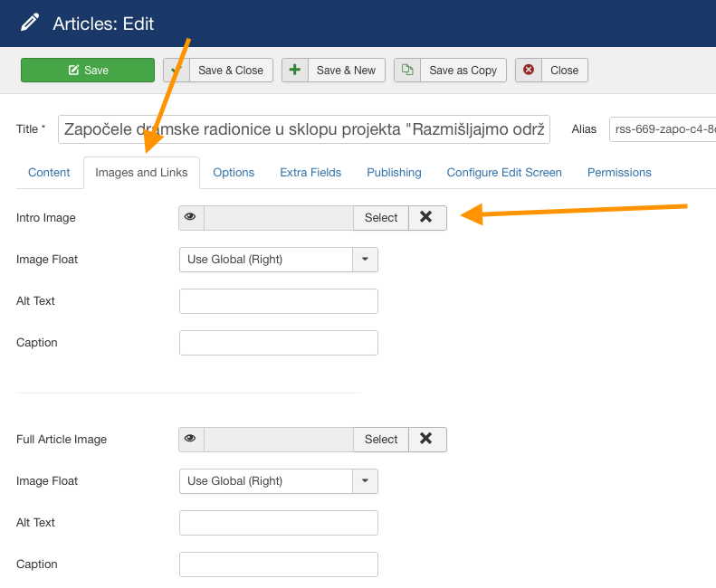This screenshot has width=716, height=588.
Task: Clear the Intro Image with the X icon
Action: coord(426,217)
